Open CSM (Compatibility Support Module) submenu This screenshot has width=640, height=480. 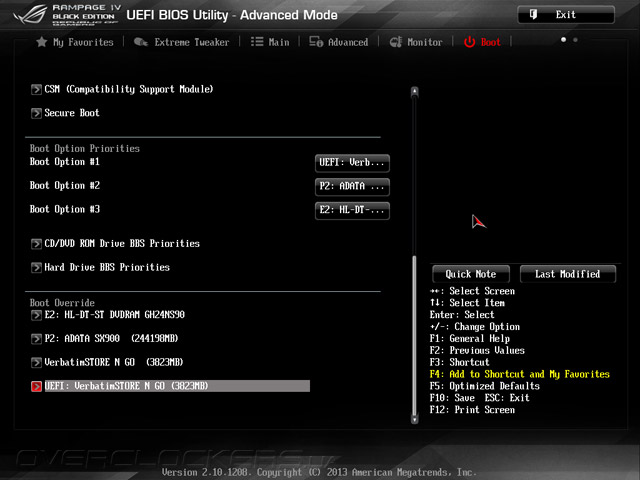(x=129, y=89)
